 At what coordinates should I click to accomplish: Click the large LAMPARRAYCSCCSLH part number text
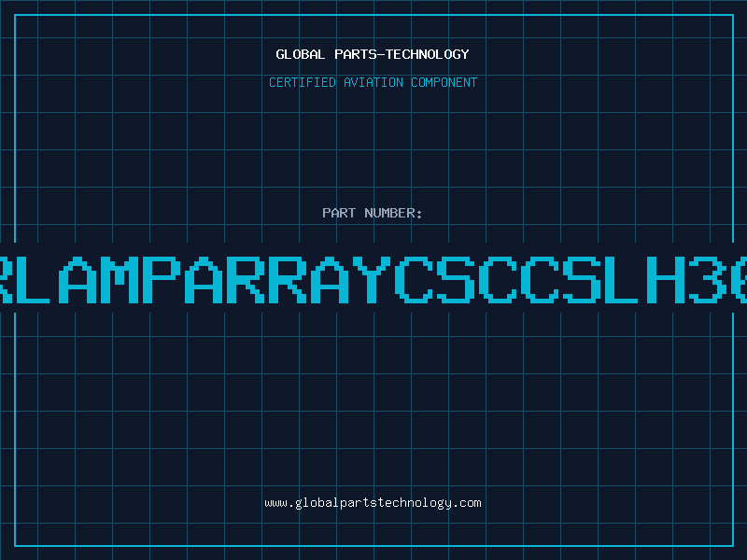coord(373,280)
